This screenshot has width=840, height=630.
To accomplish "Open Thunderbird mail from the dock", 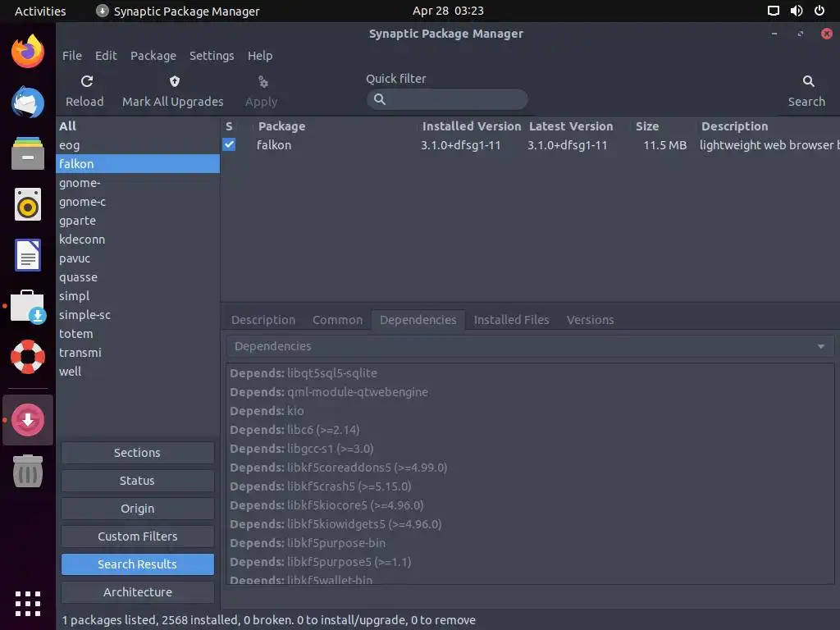I will pos(28,103).
